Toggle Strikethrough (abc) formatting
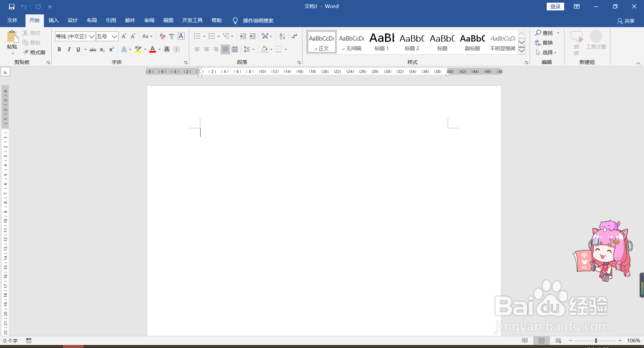 pyautogui.click(x=93, y=50)
